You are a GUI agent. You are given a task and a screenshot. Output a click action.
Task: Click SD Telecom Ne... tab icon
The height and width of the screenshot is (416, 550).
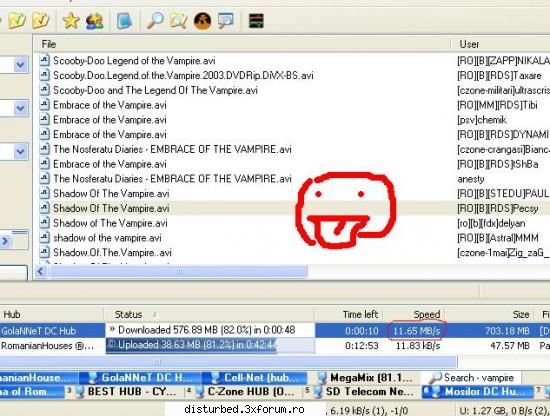317,391
